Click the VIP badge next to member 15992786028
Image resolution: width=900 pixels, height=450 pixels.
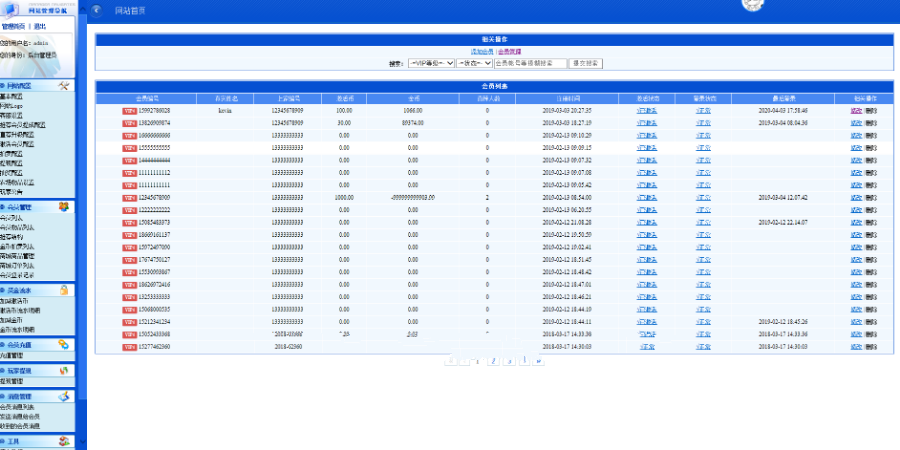pos(130,110)
